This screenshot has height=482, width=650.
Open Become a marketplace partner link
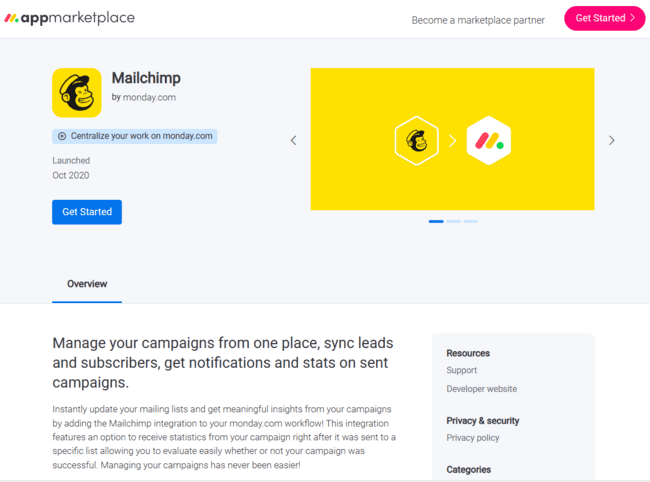(478, 20)
